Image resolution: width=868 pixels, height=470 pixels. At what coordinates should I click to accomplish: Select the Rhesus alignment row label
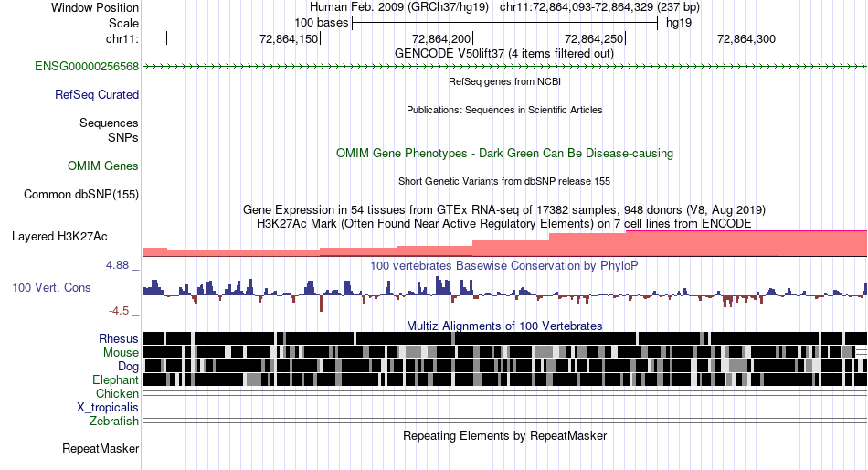pos(118,338)
